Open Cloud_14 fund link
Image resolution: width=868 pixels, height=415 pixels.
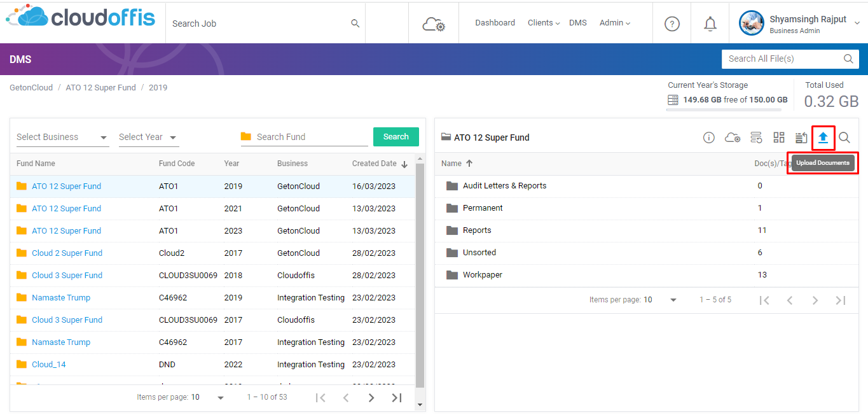click(x=49, y=364)
